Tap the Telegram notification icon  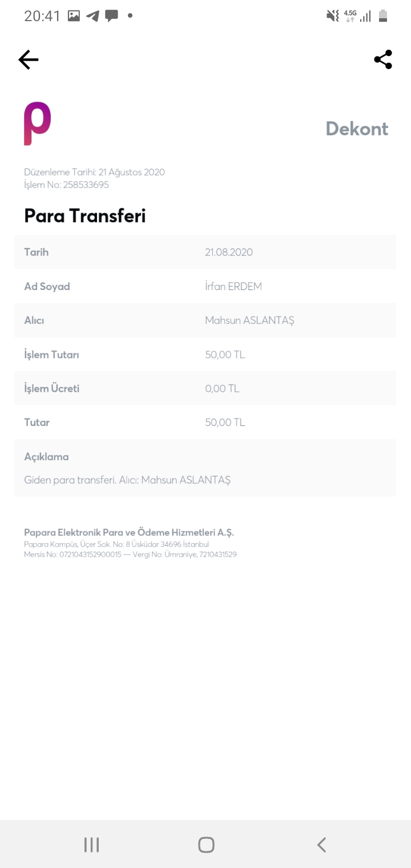(92, 16)
